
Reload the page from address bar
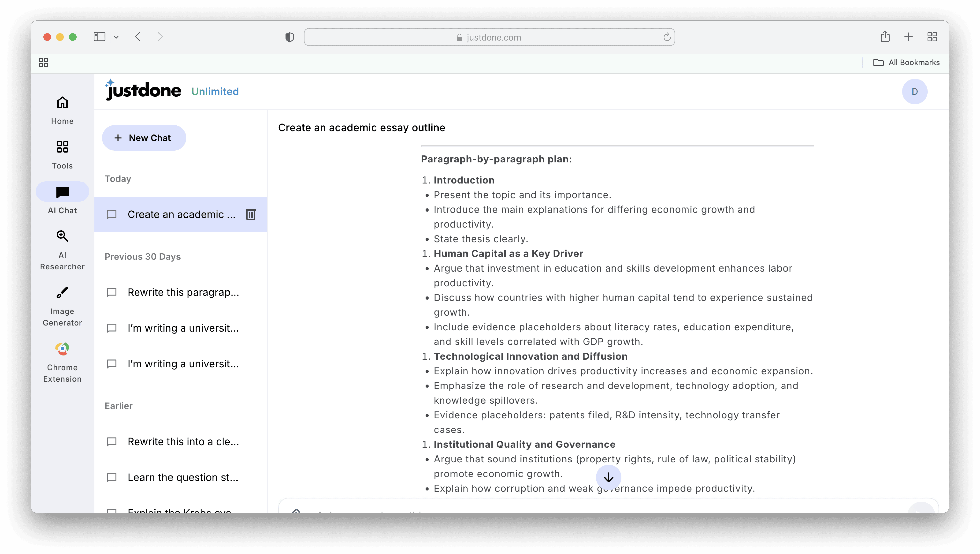(x=667, y=37)
